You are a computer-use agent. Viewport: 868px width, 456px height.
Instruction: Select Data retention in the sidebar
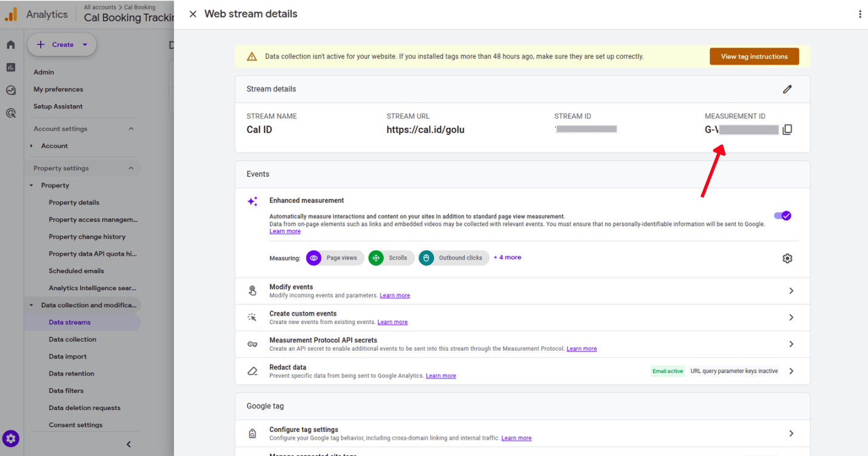(72, 374)
